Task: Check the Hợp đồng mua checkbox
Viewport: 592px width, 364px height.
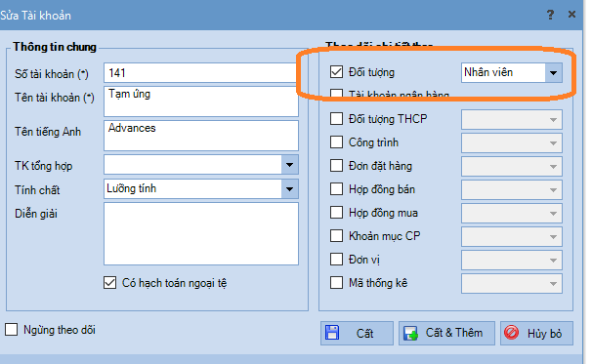Action: (x=336, y=213)
